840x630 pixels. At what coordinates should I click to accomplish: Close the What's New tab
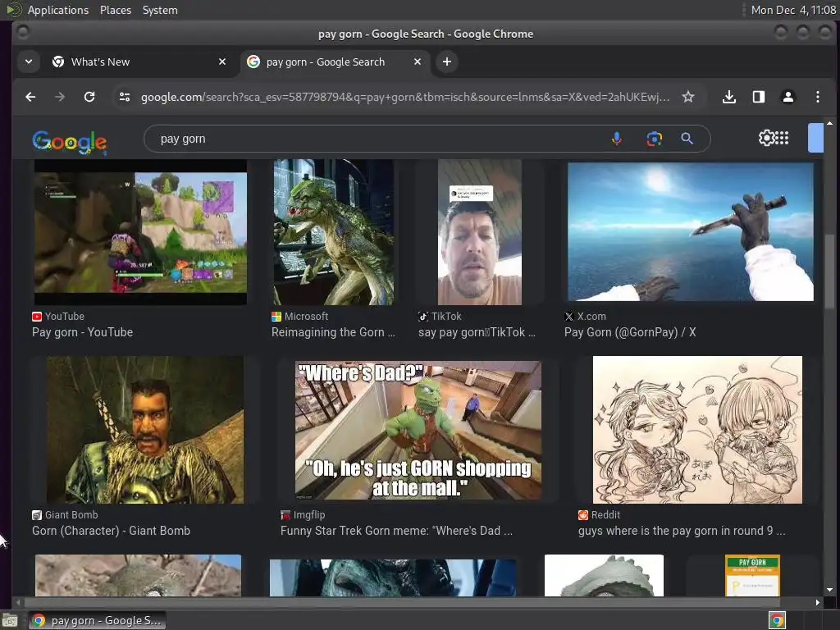click(222, 62)
